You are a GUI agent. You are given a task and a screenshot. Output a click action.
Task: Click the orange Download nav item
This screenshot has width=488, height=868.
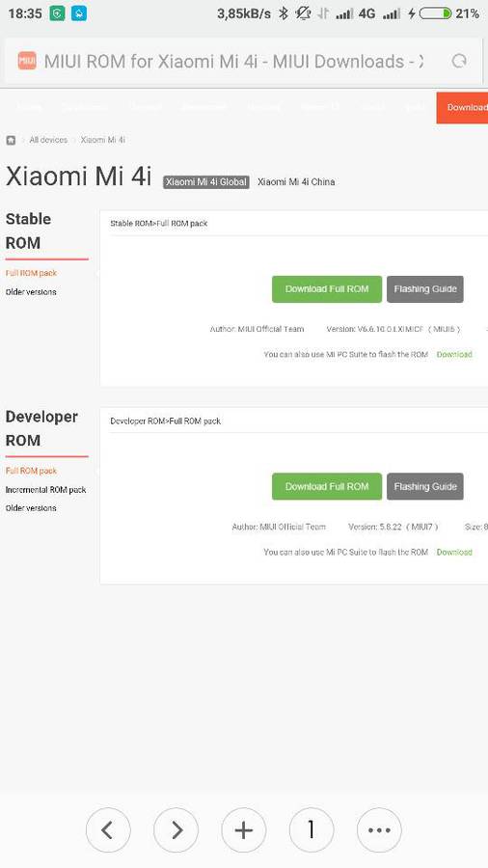point(462,107)
